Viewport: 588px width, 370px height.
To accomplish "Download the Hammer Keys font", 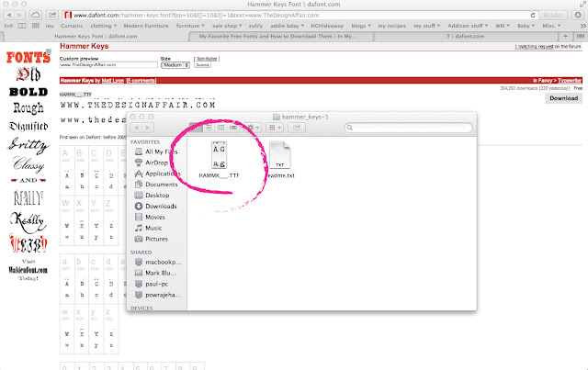I will (563, 98).
